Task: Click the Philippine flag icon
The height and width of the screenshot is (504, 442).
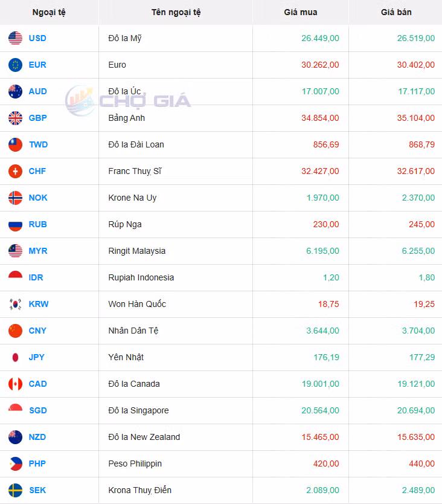Action: (16, 464)
